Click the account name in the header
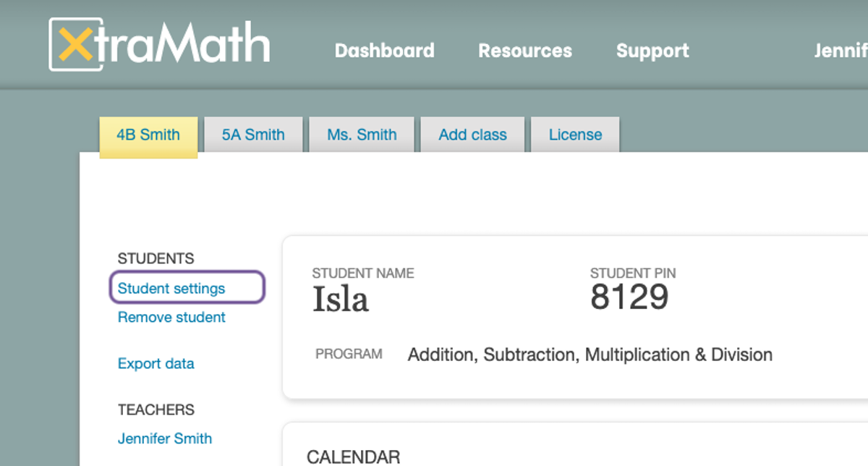The image size is (868, 466). (x=841, y=51)
